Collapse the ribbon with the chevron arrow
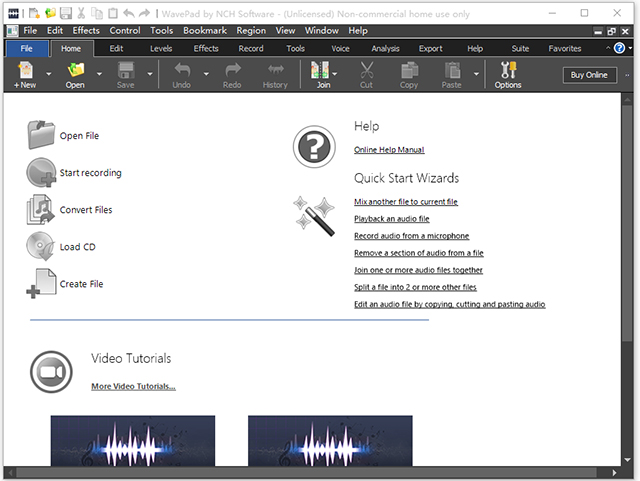Viewport: 640px width, 481px height. click(608, 48)
